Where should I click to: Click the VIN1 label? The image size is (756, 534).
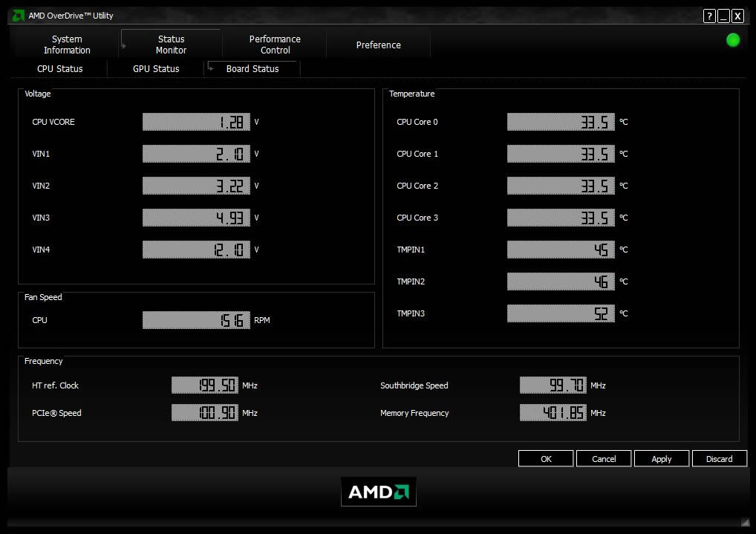pyautogui.click(x=41, y=154)
